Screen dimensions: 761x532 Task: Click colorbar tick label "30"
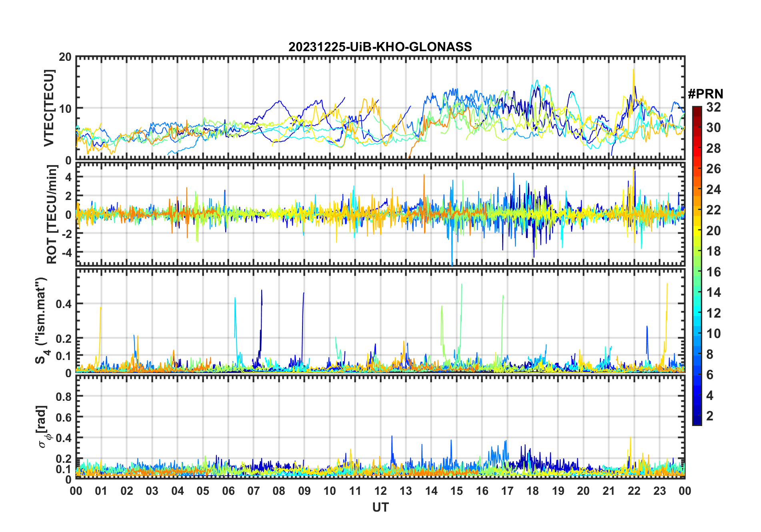[x=713, y=128]
